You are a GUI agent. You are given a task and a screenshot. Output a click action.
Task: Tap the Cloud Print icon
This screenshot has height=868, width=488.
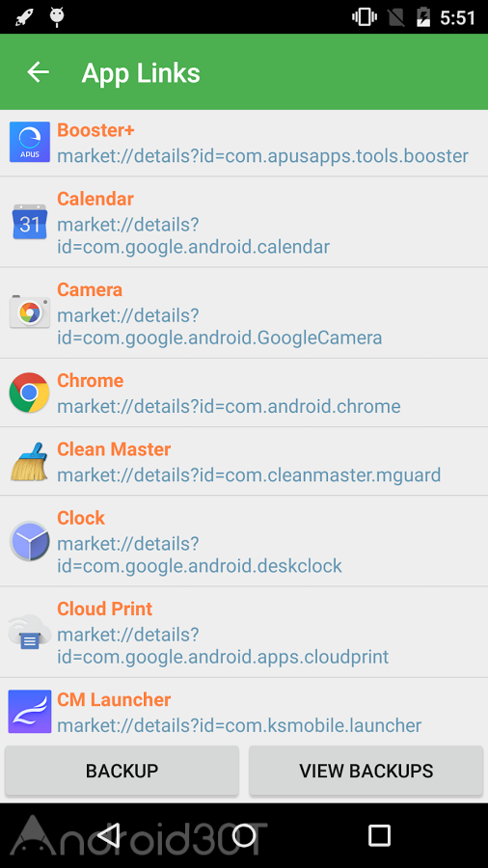(x=30, y=632)
